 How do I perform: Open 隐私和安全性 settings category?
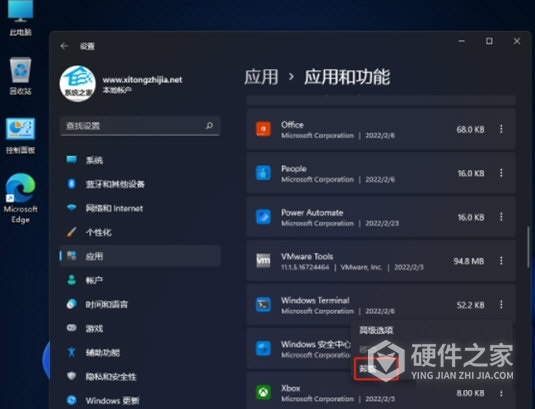tap(140, 376)
